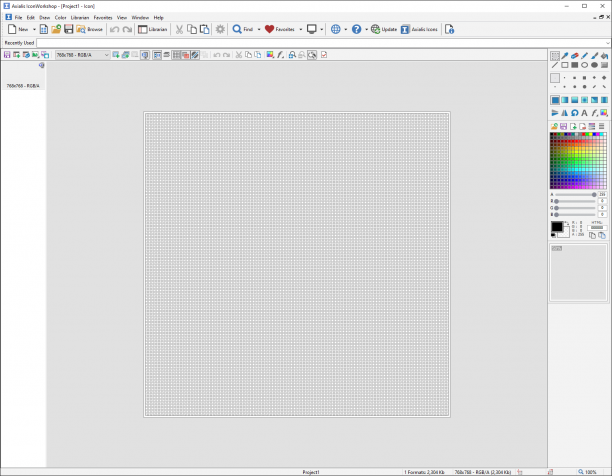Toggle the grid display button

176,55
